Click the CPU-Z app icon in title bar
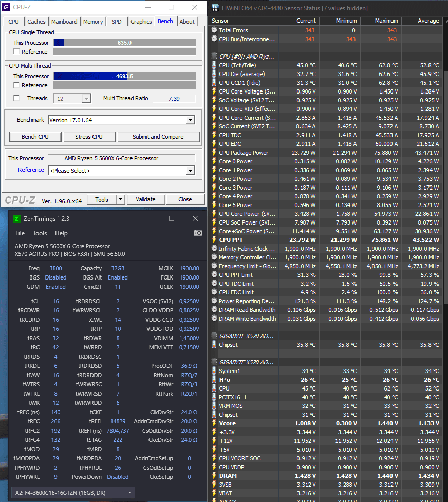Viewport: 448px width, 502px height. point(6,7)
